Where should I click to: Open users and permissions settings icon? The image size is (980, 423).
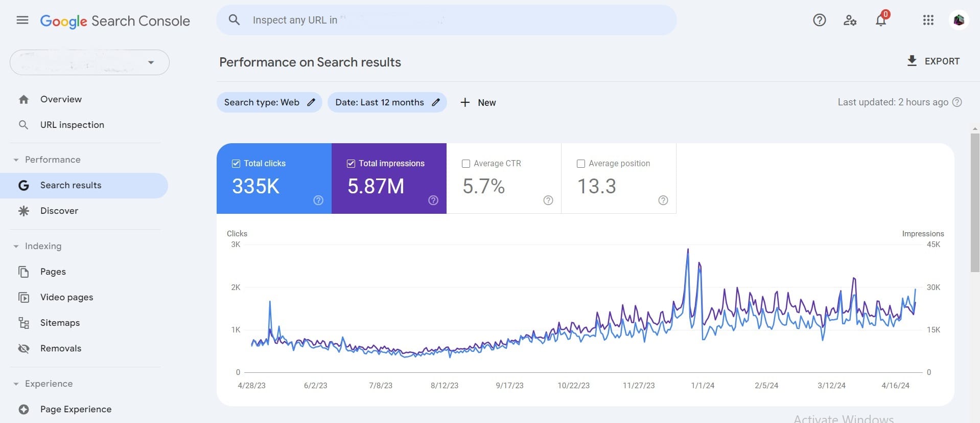850,20
